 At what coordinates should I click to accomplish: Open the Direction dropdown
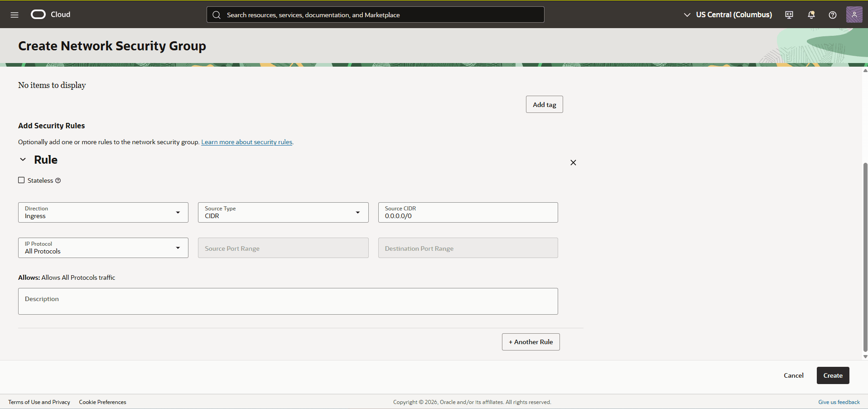click(x=103, y=212)
